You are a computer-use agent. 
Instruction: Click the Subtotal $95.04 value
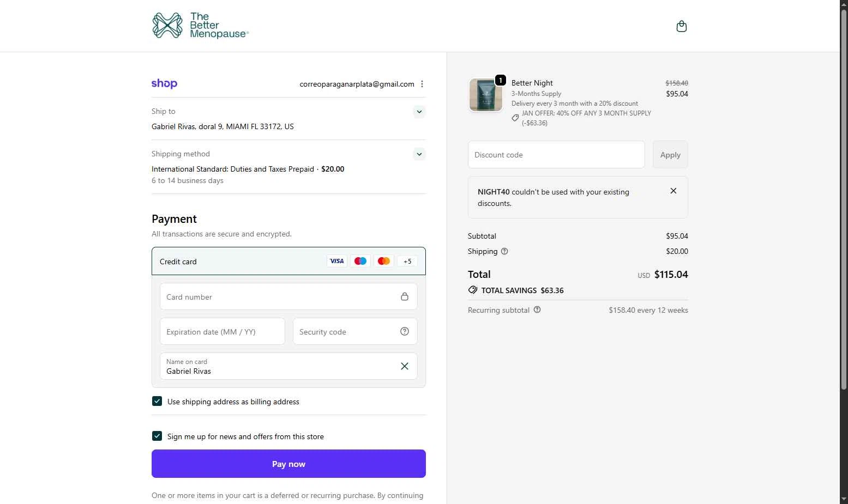pyautogui.click(x=677, y=236)
